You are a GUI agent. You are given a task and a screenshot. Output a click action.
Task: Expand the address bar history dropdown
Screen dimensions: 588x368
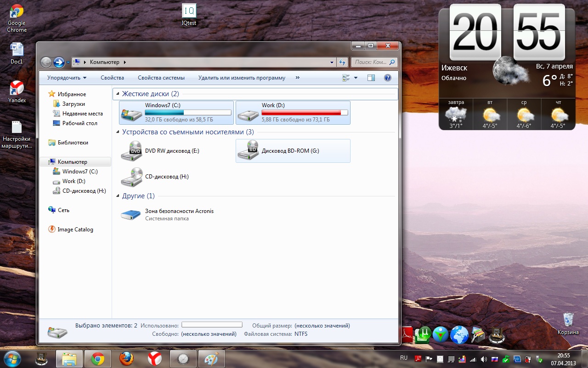point(332,62)
